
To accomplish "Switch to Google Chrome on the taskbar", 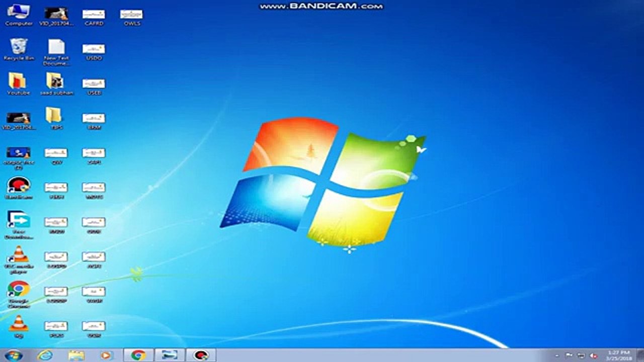I will point(138,355).
